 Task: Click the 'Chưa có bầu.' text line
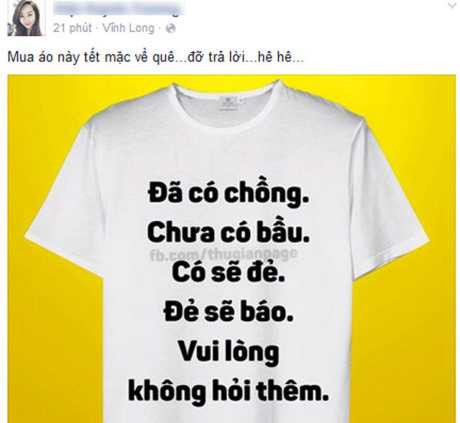[x=228, y=232]
